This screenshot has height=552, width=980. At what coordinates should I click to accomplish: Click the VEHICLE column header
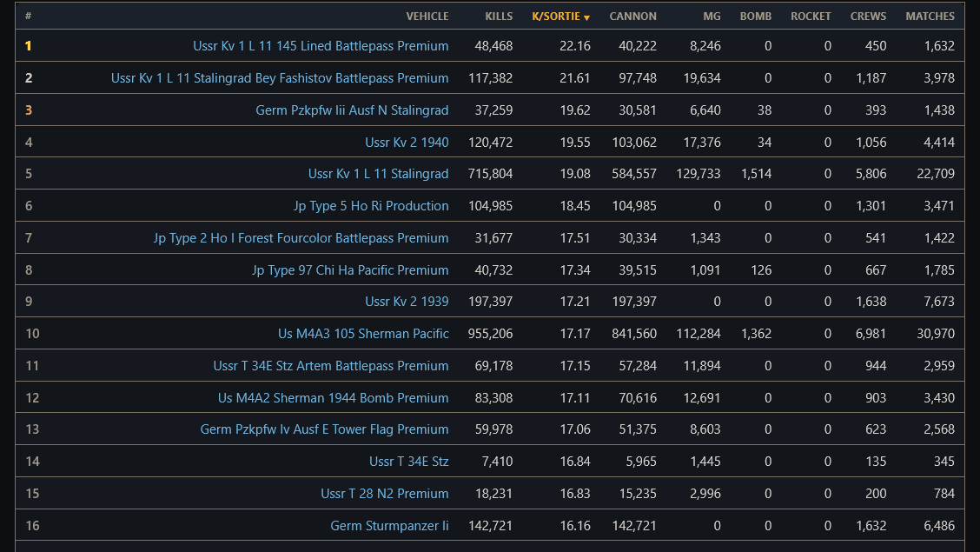[x=427, y=17]
